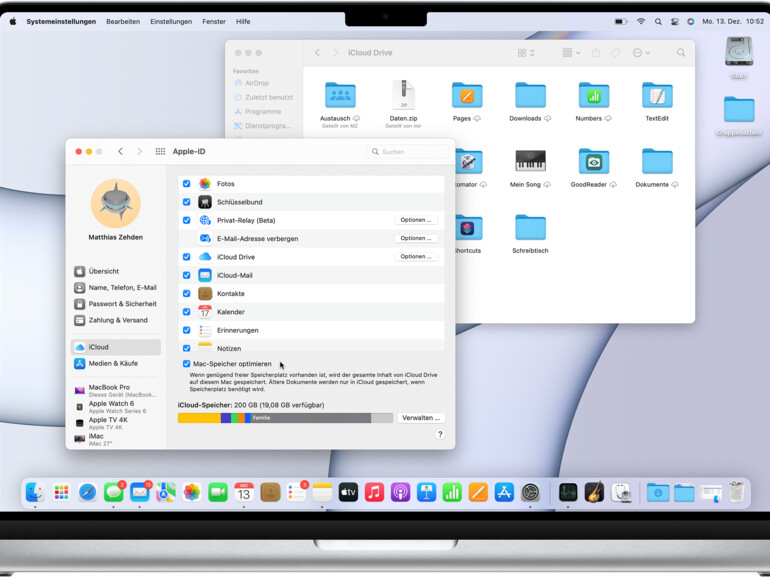Open Podcasts app in the Dock
This screenshot has width=770, height=578.
400,492
